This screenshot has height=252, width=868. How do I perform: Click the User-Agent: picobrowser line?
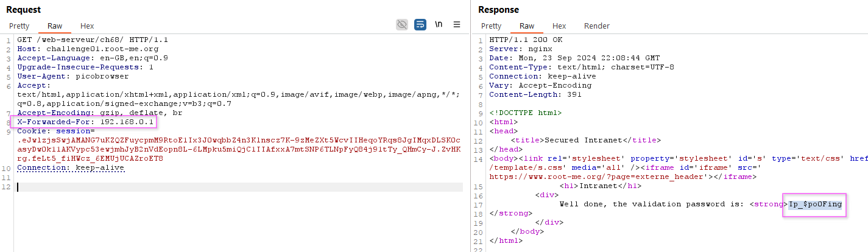73,77
